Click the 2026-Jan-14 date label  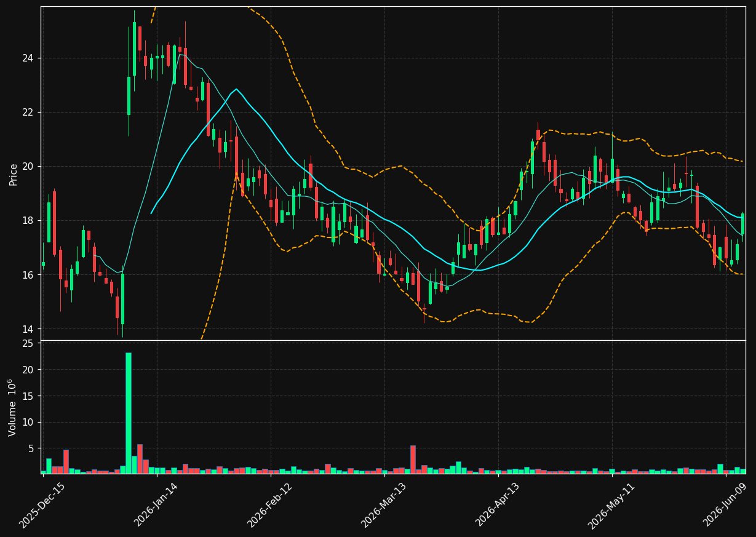[x=156, y=506]
